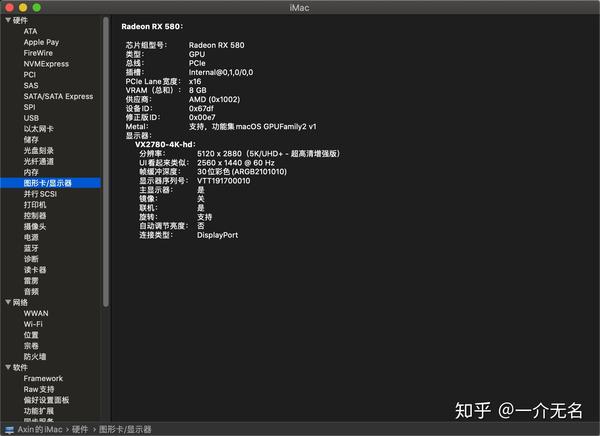Image resolution: width=600 pixels, height=436 pixels.
Task: Open the 以太网卡 entry
Action: [38, 129]
